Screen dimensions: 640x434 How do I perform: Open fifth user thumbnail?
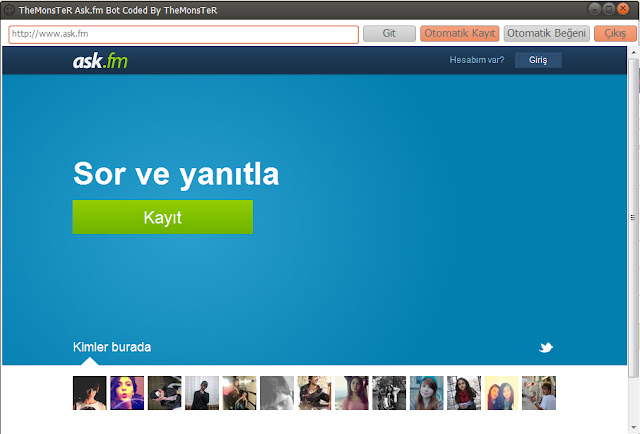[240, 393]
